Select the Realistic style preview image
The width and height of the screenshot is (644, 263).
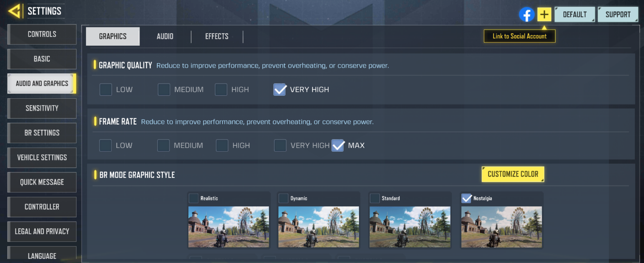229,227
